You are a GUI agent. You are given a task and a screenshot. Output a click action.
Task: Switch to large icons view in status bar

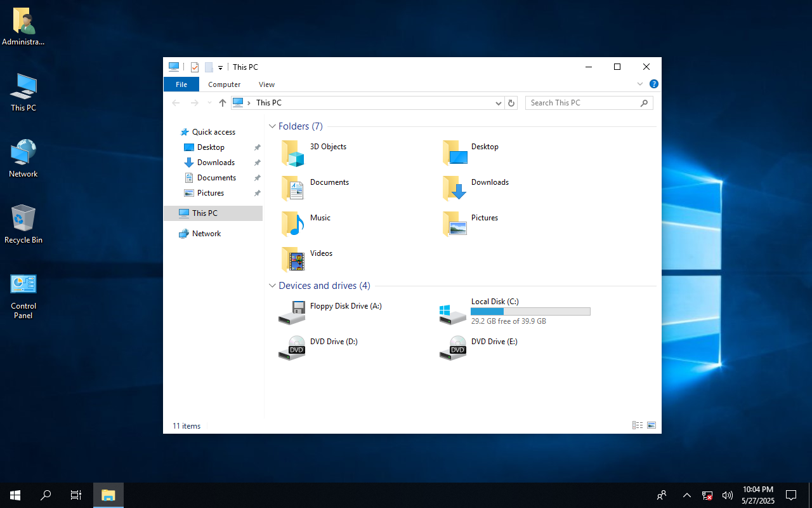pyautogui.click(x=652, y=425)
